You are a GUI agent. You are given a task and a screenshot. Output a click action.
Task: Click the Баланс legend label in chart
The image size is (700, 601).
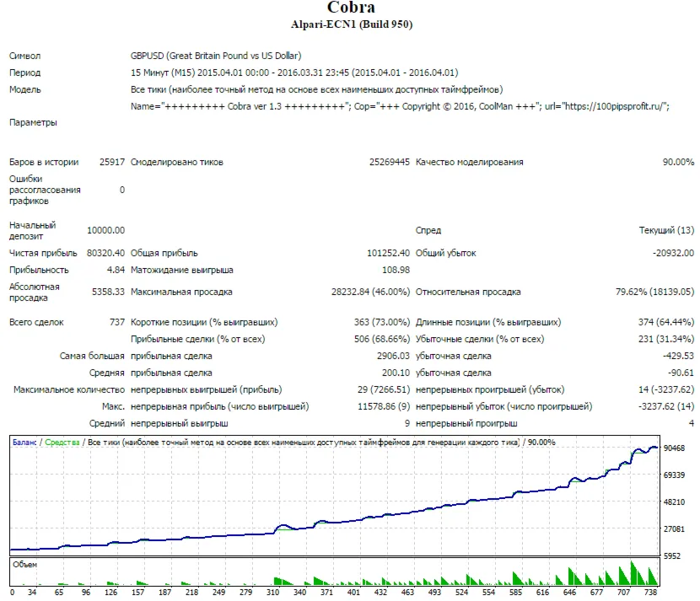pos(24,443)
